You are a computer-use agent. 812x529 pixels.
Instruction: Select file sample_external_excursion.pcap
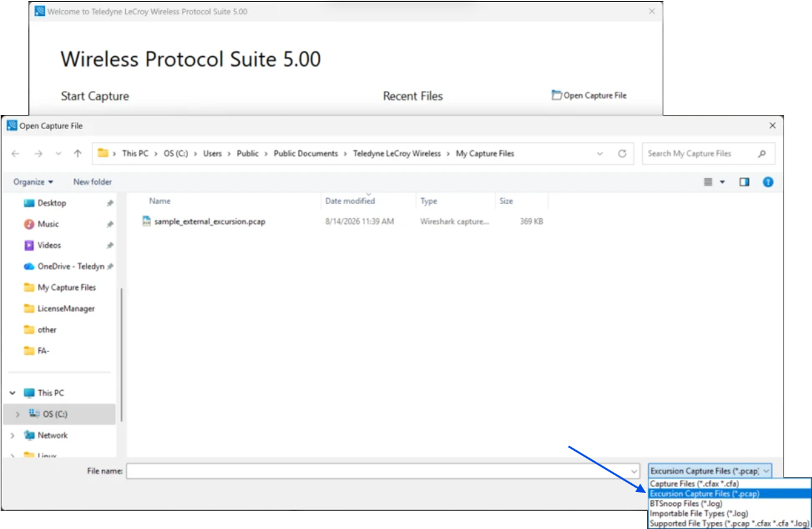(210, 222)
